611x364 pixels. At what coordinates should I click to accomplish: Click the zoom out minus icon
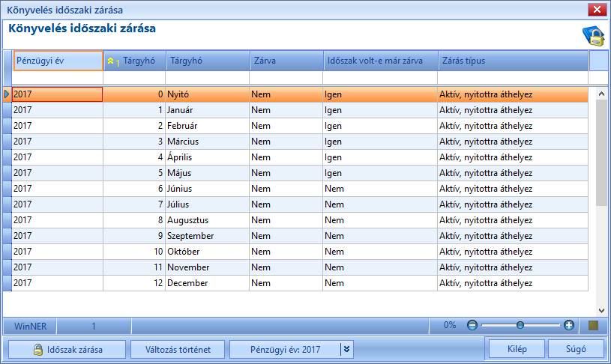(472, 325)
